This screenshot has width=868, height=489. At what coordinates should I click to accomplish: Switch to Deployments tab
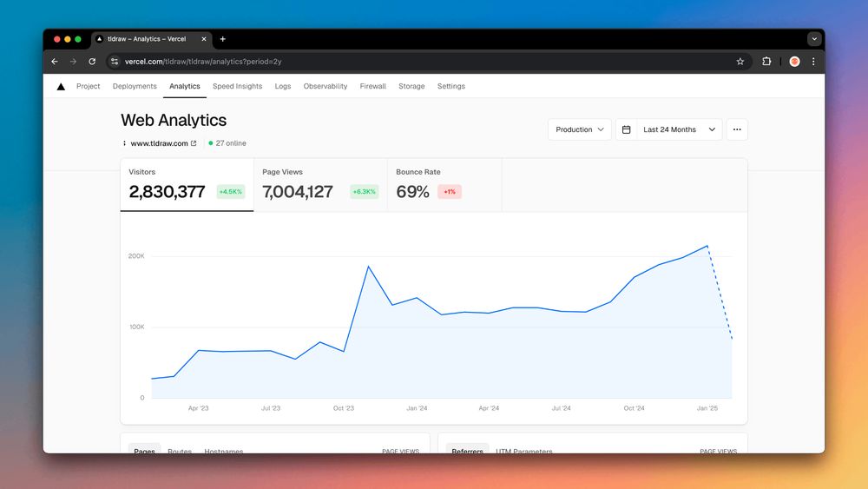coord(135,86)
